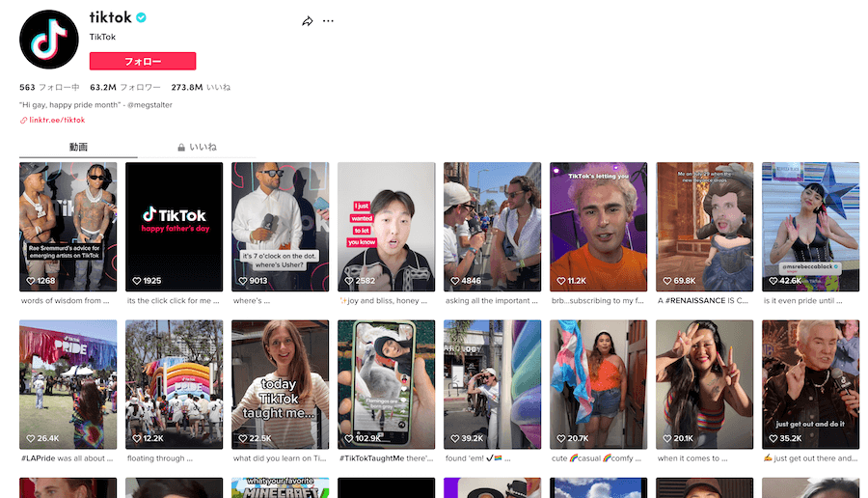Open the today TikTok taught me video
The width and height of the screenshot is (868, 498).
(280, 384)
